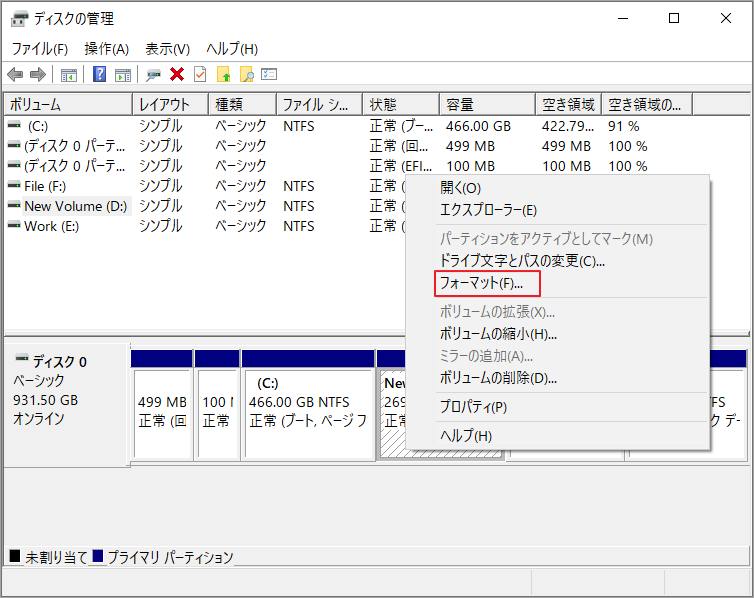The width and height of the screenshot is (754, 598).
Task: Click the 466.00 GB capacity cell
Action: (x=478, y=126)
